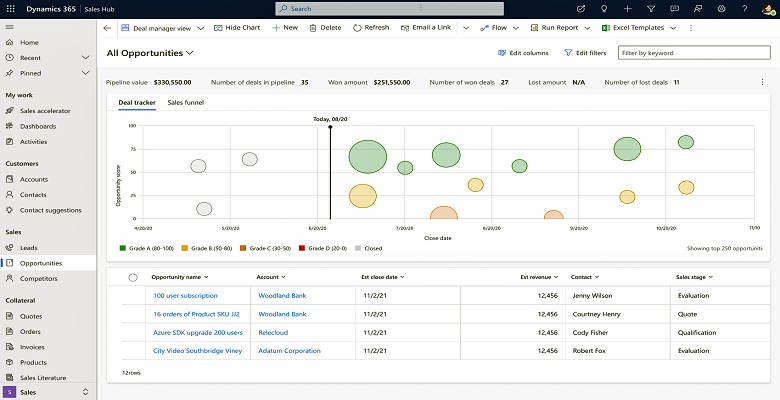
Task: Open 100 user subscription opportunity
Action: [186, 296]
